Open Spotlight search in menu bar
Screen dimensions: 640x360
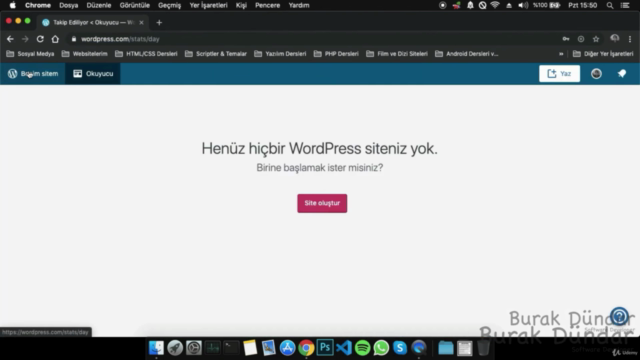610,5
